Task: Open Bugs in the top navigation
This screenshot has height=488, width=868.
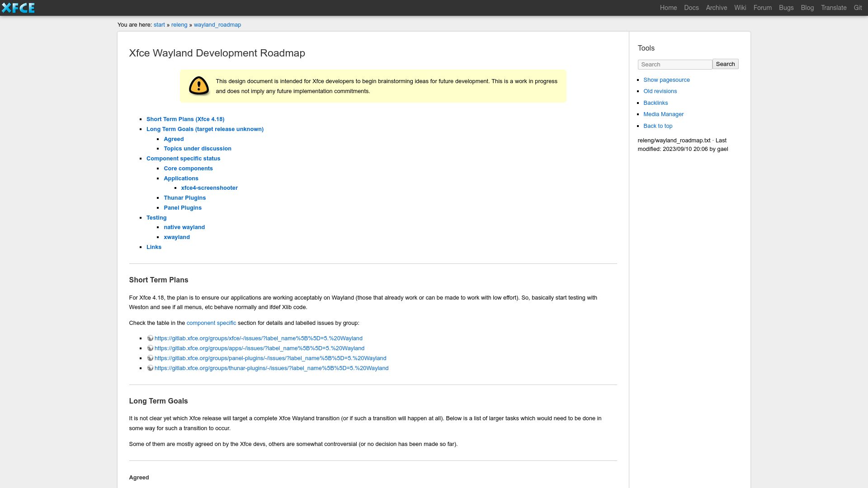Action: 786,8
